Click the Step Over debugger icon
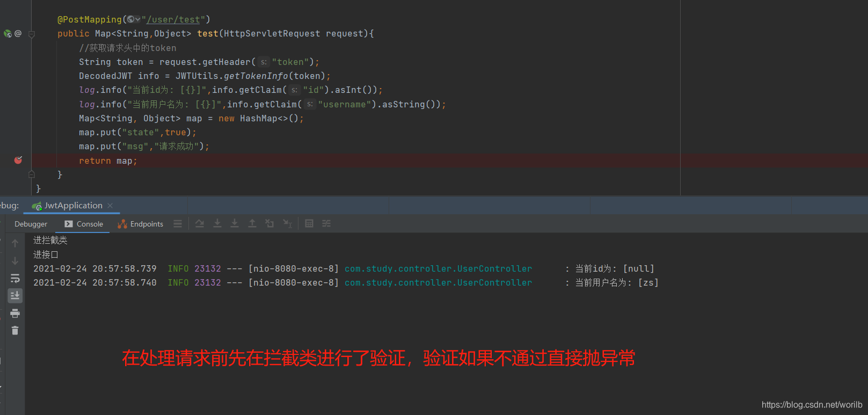Viewport: 868px width, 415px height. tap(200, 224)
